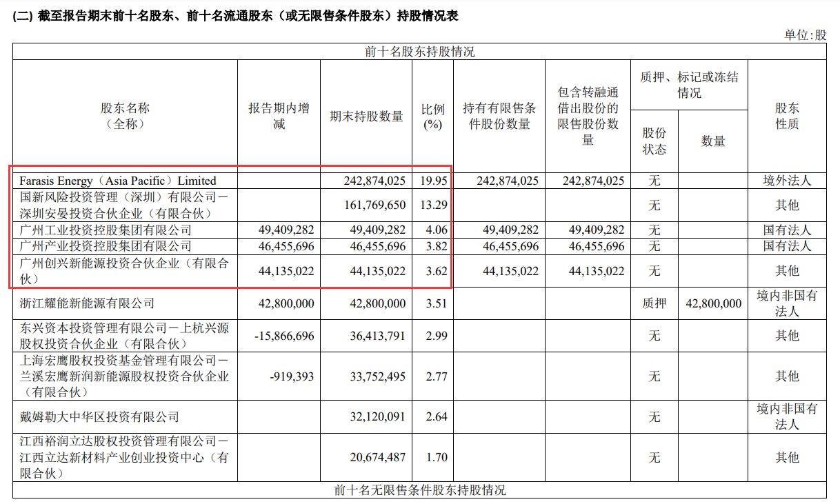The image size is (840, 504).
Task: Click the shareholder name 戴姆勒大中华区投资有限公司
Action: click(x=99, y=417)
